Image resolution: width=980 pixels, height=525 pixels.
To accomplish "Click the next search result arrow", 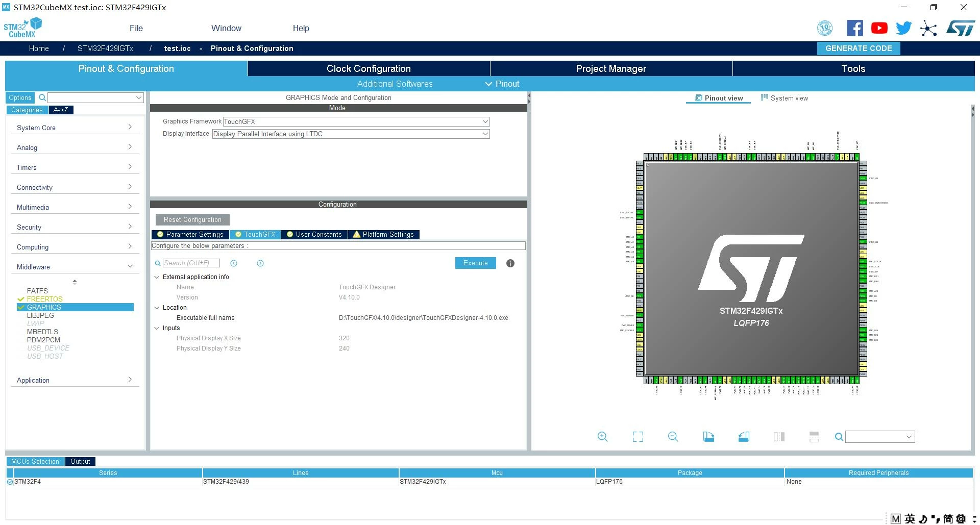I will click(260, 263).
